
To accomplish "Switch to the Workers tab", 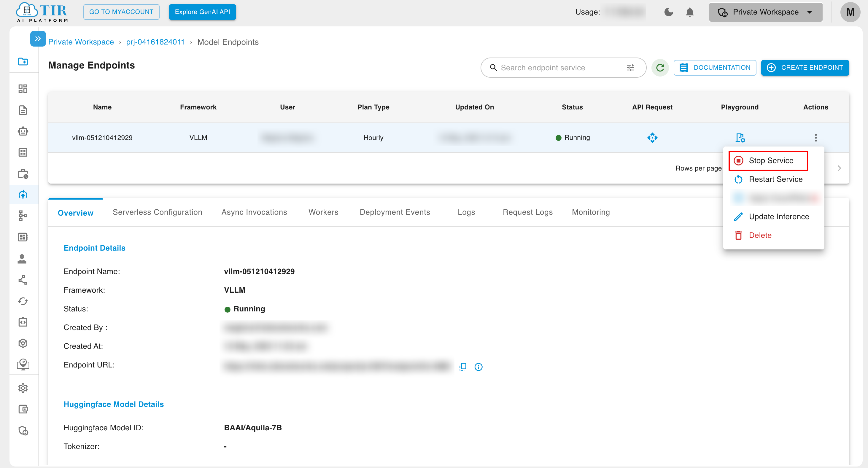I will click(x=323, y=212).
